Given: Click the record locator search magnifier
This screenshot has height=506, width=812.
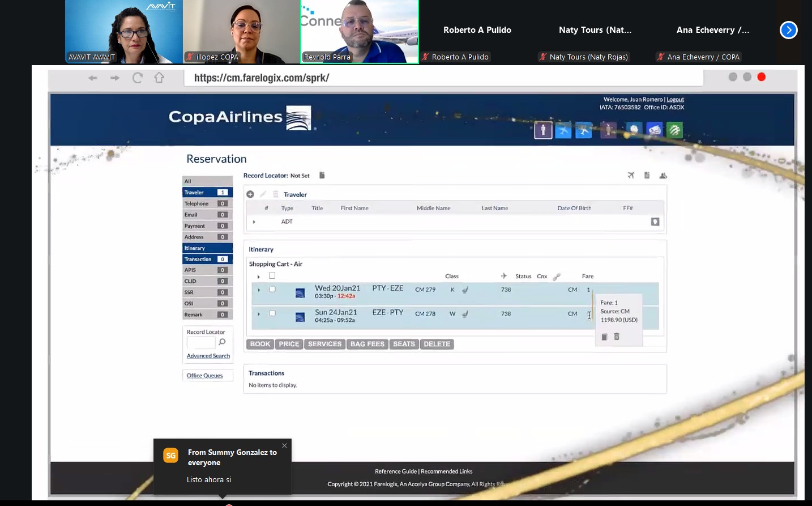Looking at the screenshot, I should [222, 342].
